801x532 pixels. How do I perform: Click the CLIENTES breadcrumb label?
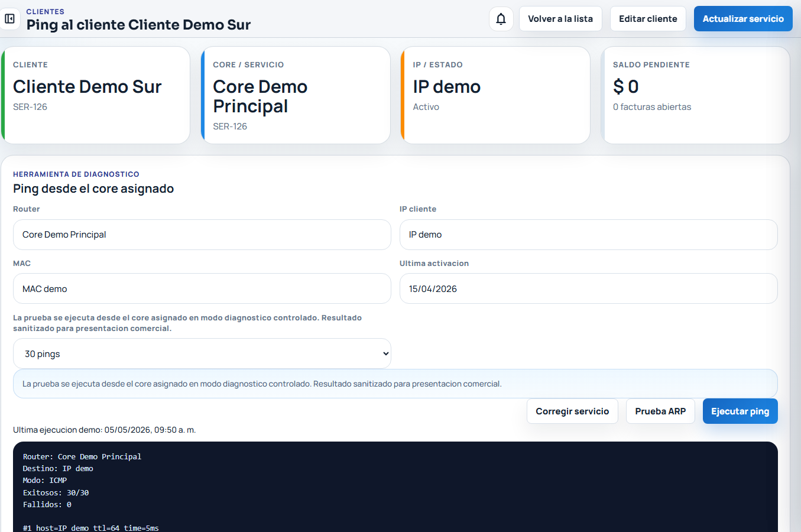46,11
